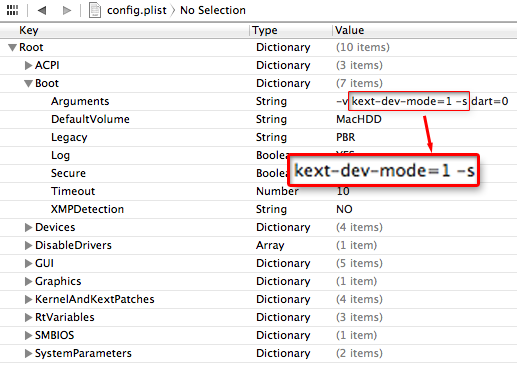Select config.plist in the jump bar
The width and height of the screenshot is (517, 369).
(136, 10)
